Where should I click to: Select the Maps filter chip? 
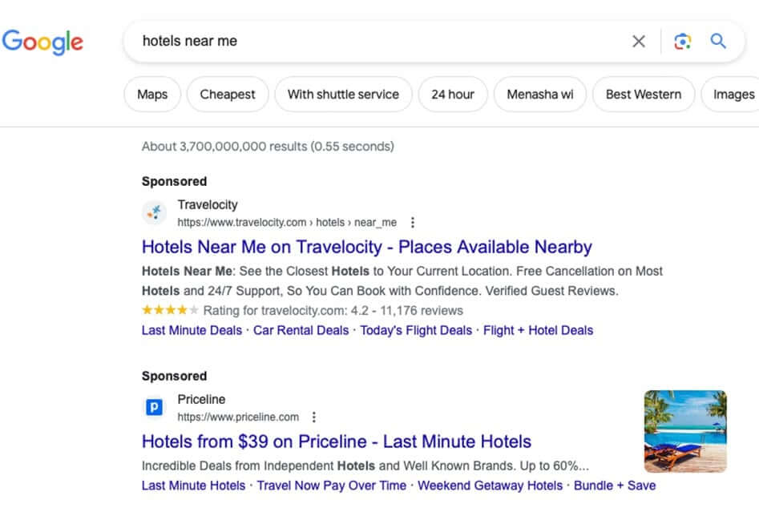[x=152, y=95]
